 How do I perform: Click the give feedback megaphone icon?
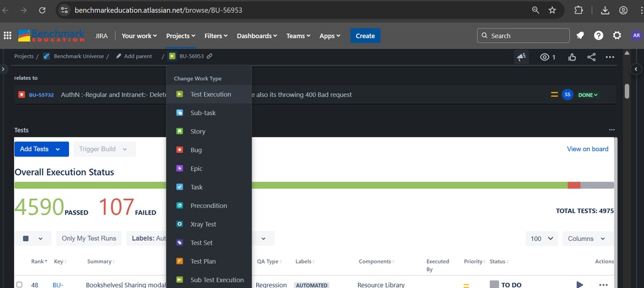(x=521, y=57)
